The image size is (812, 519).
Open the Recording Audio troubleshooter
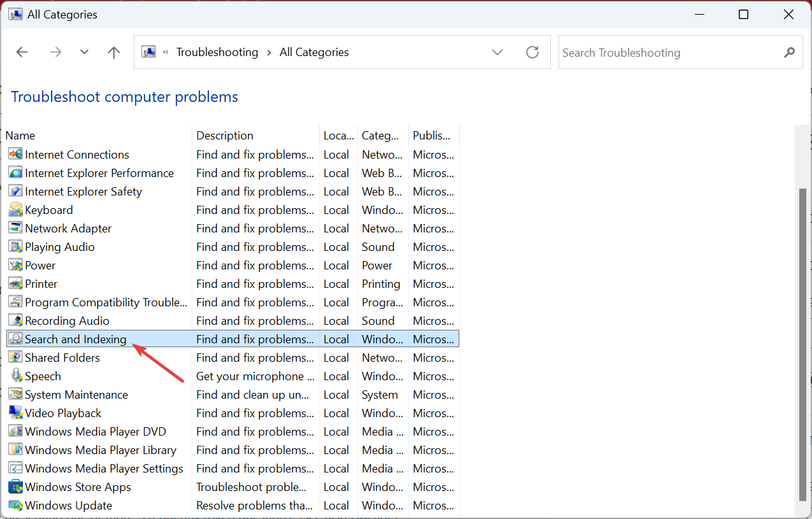pos(67,320)
